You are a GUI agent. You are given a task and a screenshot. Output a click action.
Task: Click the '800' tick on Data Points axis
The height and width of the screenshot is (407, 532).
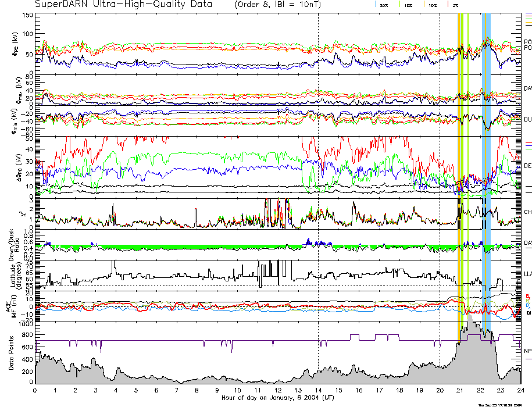tap(28, 335)
